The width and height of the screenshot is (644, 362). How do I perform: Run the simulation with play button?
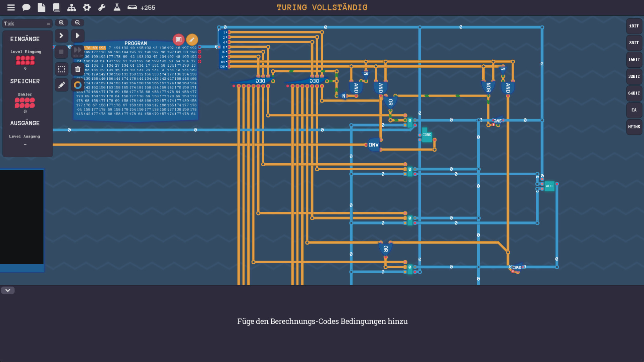click(x=77, y=36)
